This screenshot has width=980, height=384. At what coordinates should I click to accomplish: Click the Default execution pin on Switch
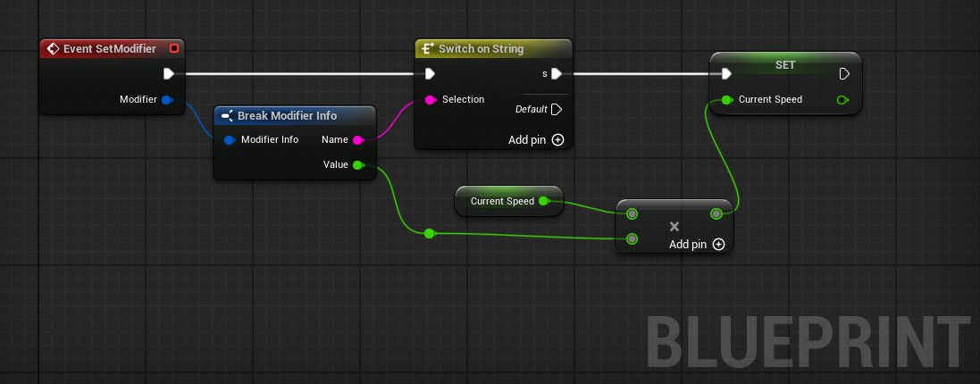click(557, 109)
